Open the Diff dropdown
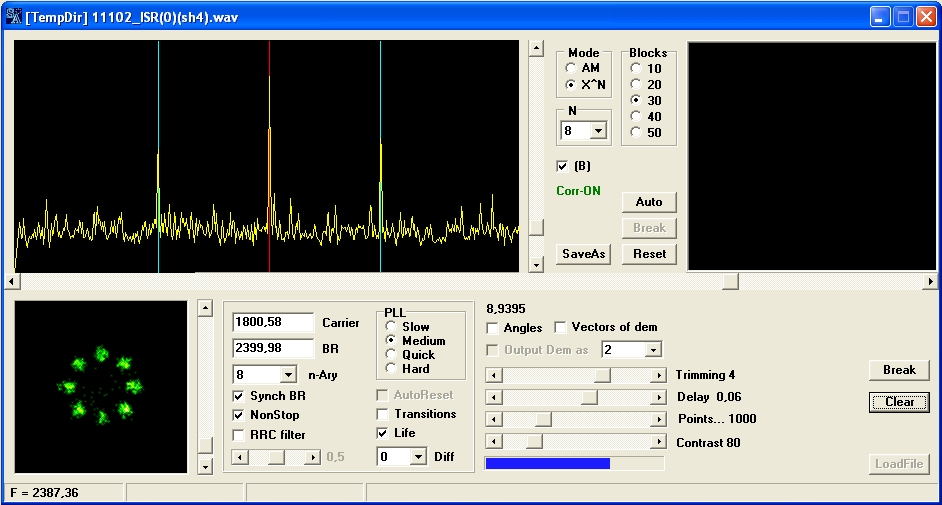 click(x=417, y=457)
